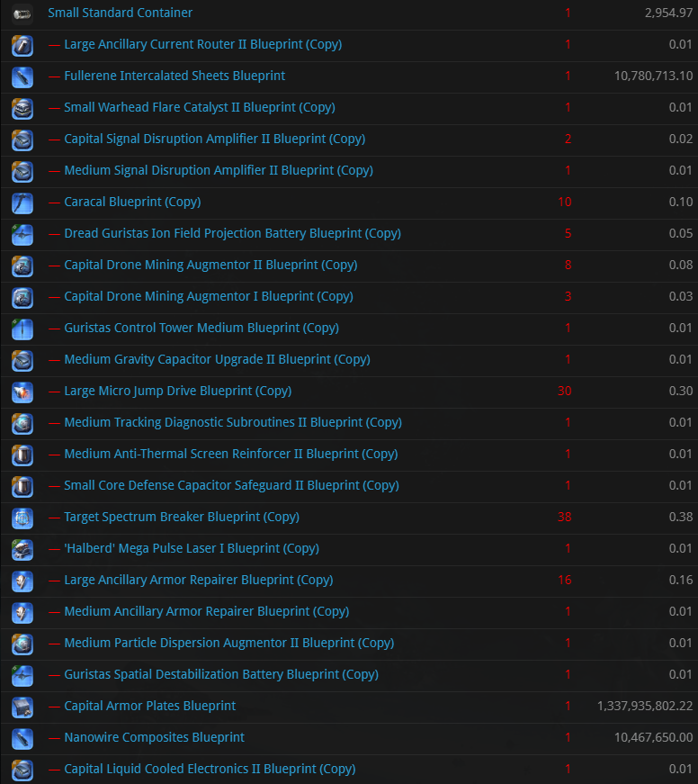
Task: Open Guristas Spatial Destabilization Battery Blueprint link
Action: (221, 674)
